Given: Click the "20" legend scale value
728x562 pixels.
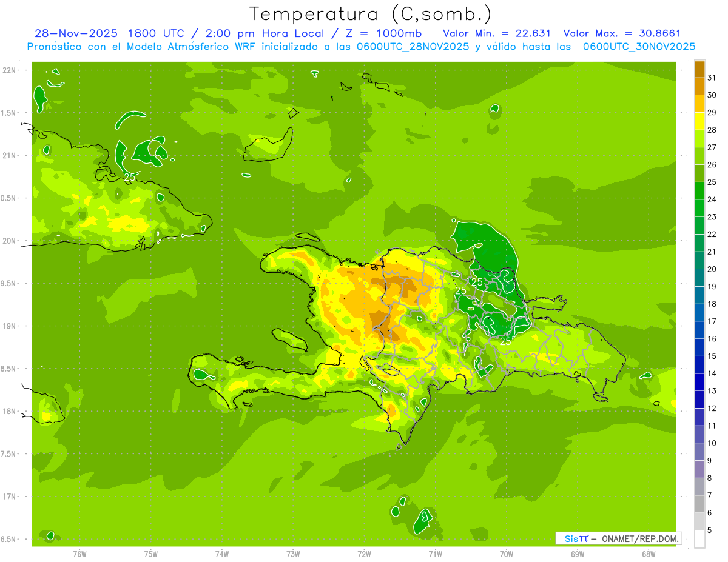Looking at the screenshot, I should pos(712,269).
